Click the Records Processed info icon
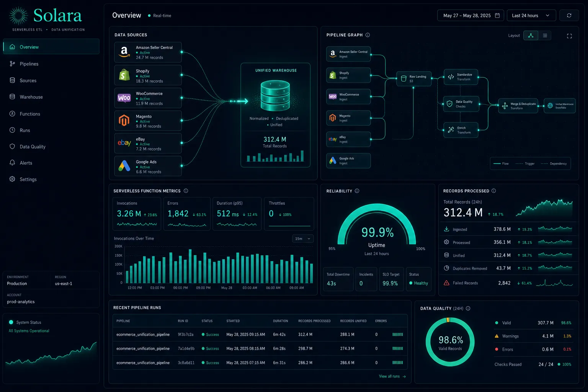The width and height of the screenshot is (588, 392). click(493, 191)
